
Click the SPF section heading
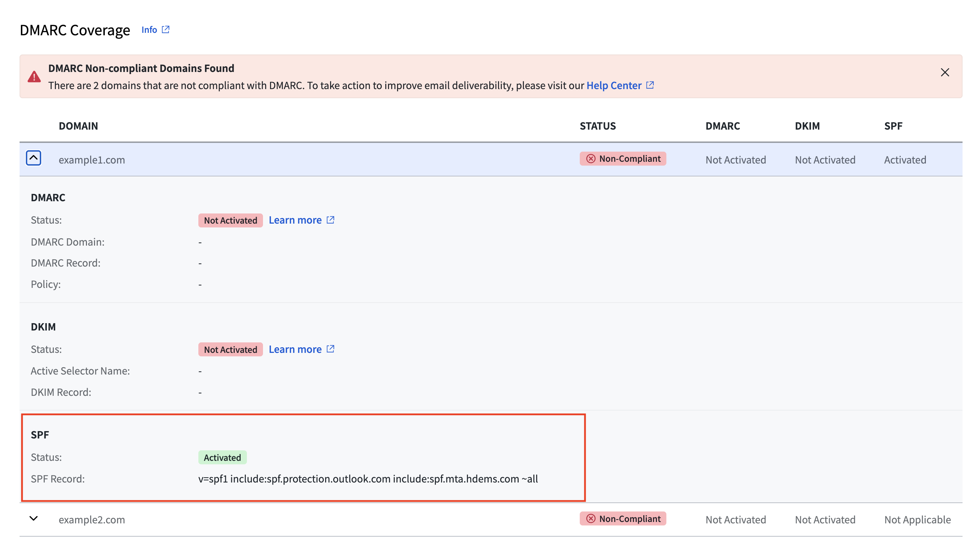40,435
